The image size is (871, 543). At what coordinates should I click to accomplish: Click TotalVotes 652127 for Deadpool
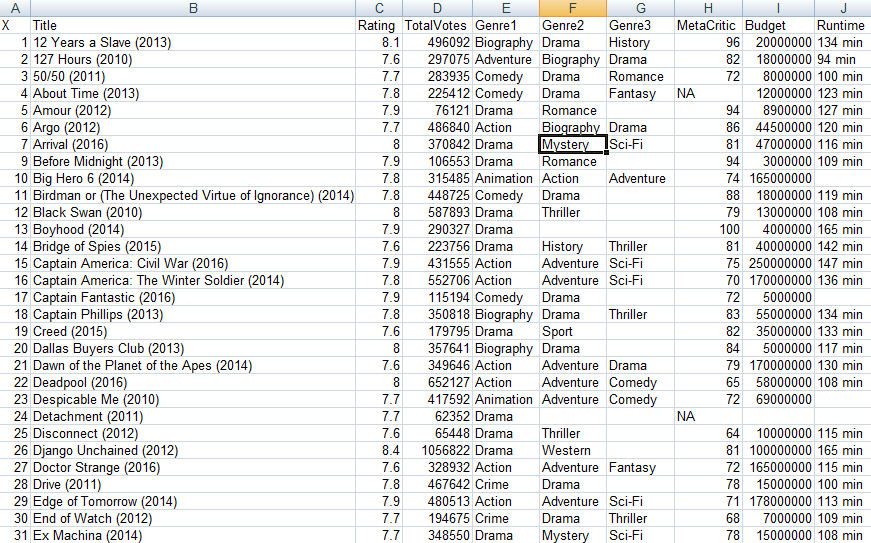pyautogui.click(x=437, y=383)
